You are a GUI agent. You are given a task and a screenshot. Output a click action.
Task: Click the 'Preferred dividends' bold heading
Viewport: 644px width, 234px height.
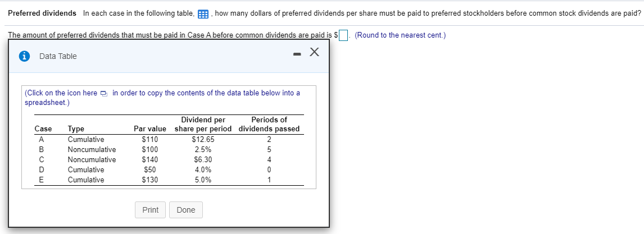[42, 13]
